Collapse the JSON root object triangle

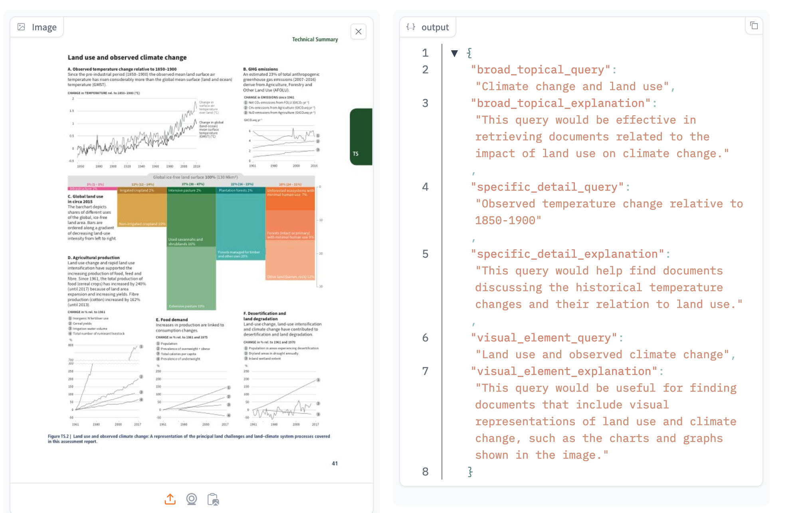pyautogui.click(x=454, y=53)
